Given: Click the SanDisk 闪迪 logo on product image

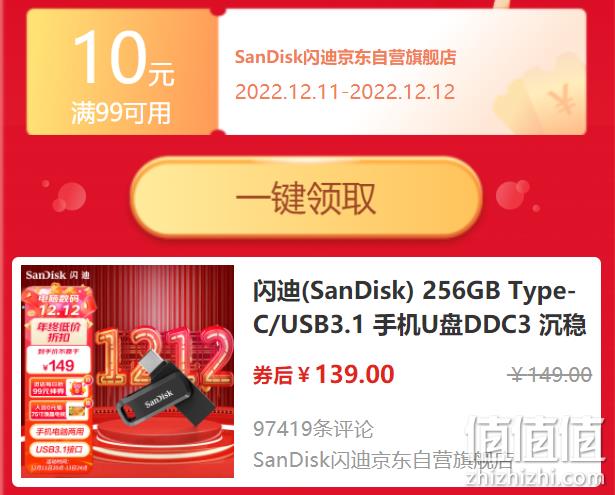Looking at the screenshot, I should pyautogui.click(x=58, y=275).
